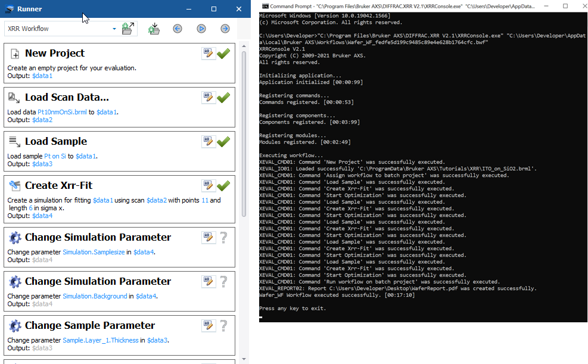588x364 pixels.
Task: Select the Create Xrr-Fit step title
Action: [58, 185]
